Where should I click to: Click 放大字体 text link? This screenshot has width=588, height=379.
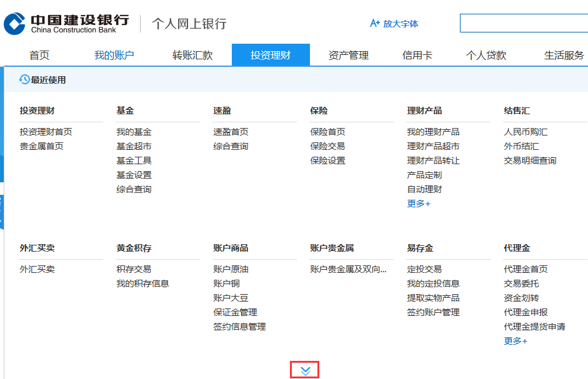(401, 24)
